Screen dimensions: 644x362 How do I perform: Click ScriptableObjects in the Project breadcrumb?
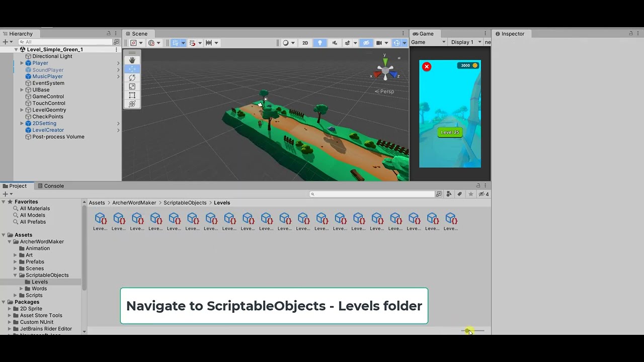click(185, 203)
